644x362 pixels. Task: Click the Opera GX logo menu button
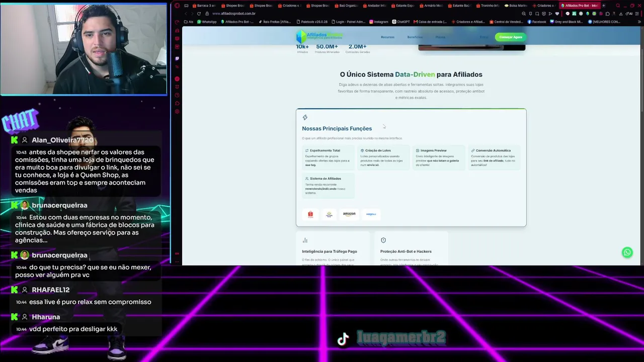pos(177,6)
